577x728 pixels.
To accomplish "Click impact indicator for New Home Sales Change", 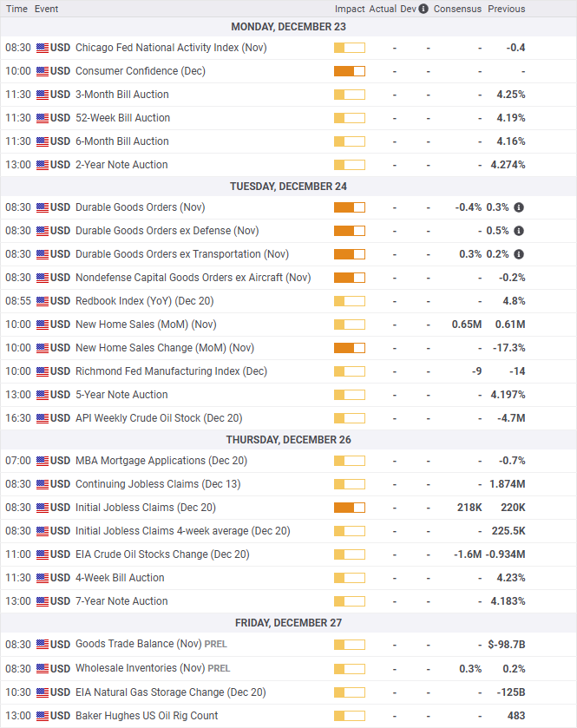I will (x=350, y=348).
